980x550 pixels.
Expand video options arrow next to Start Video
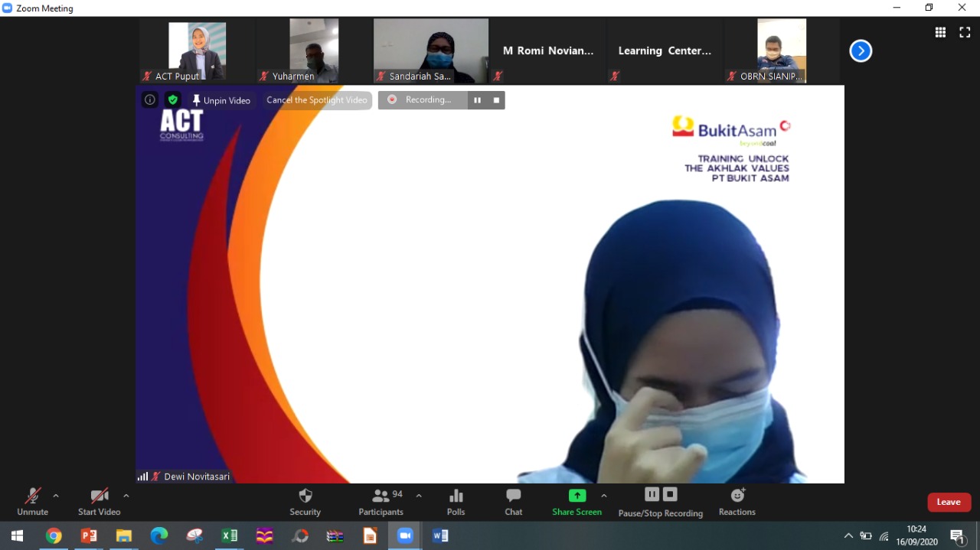tap(126, 496)
